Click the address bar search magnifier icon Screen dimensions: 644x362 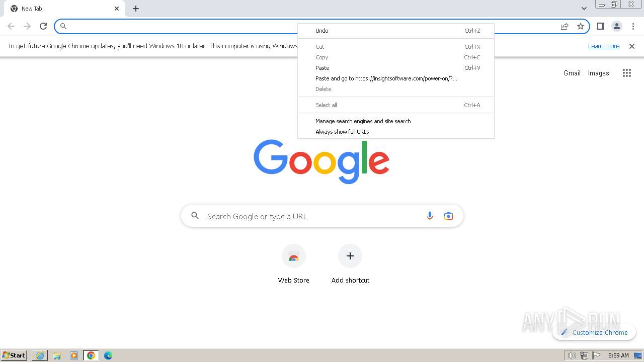click(63, 26)
